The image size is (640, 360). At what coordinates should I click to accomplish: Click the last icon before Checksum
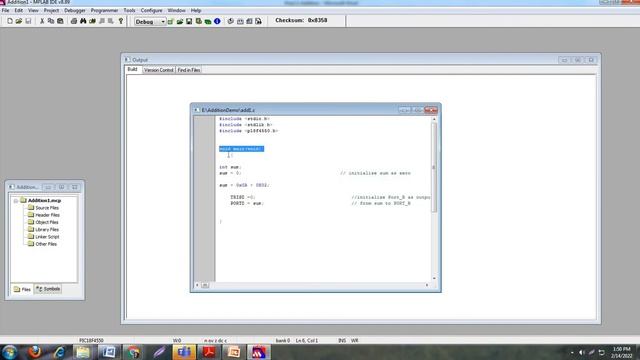[x=258, y=21]
